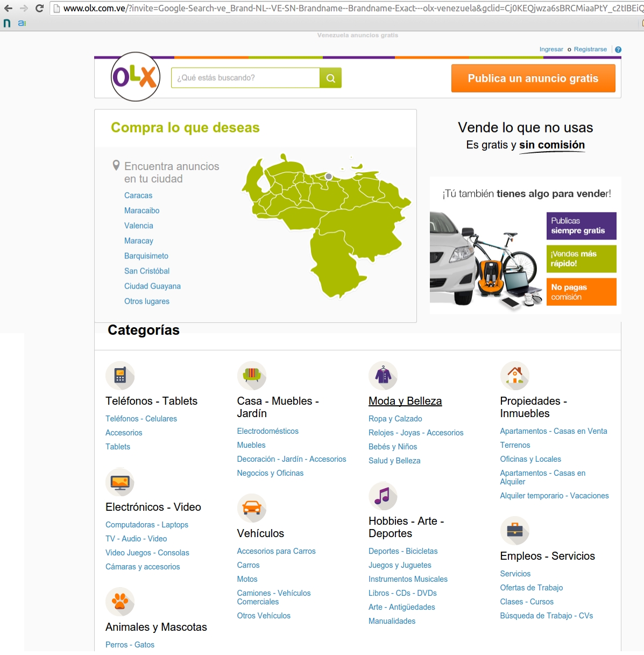Open 'Ropa y Calzado' link

tap(395, 418)
